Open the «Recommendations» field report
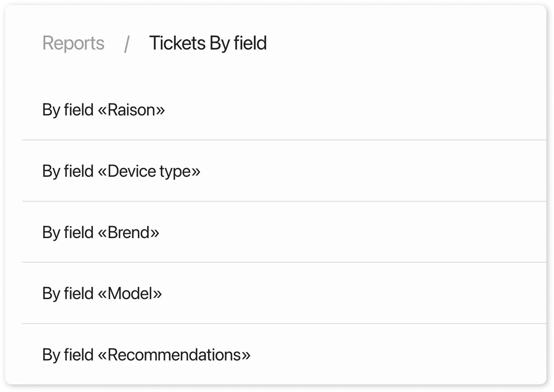Screen dimensions: 554x392 pos(146,354)
